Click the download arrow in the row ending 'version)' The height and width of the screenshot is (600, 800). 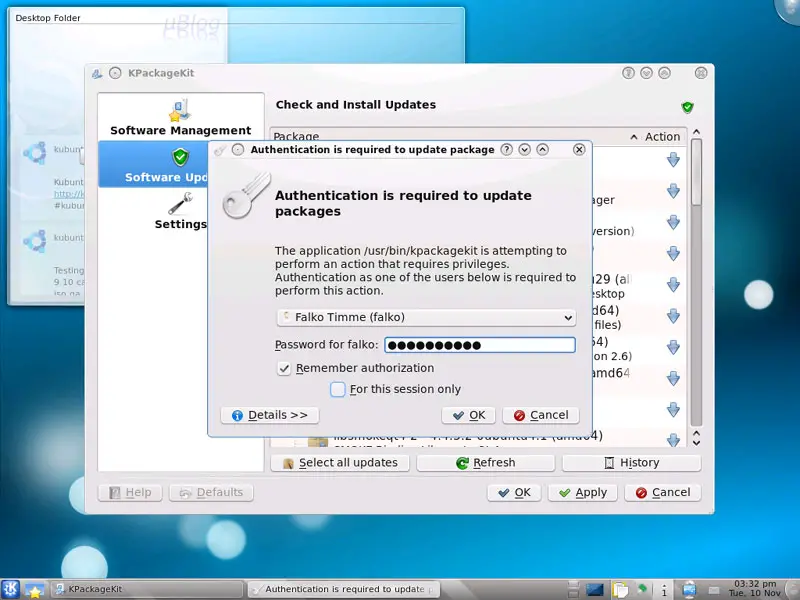(673, 222)
